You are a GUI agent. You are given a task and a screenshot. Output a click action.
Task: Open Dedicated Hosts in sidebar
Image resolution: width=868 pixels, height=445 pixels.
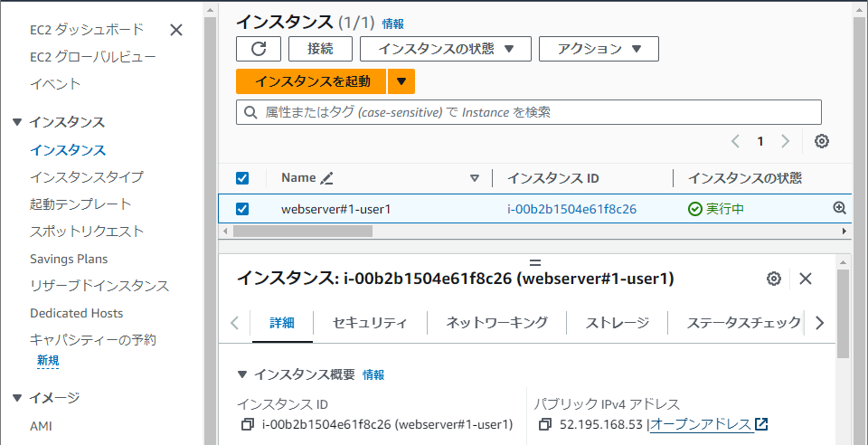(x=76, y=313)
